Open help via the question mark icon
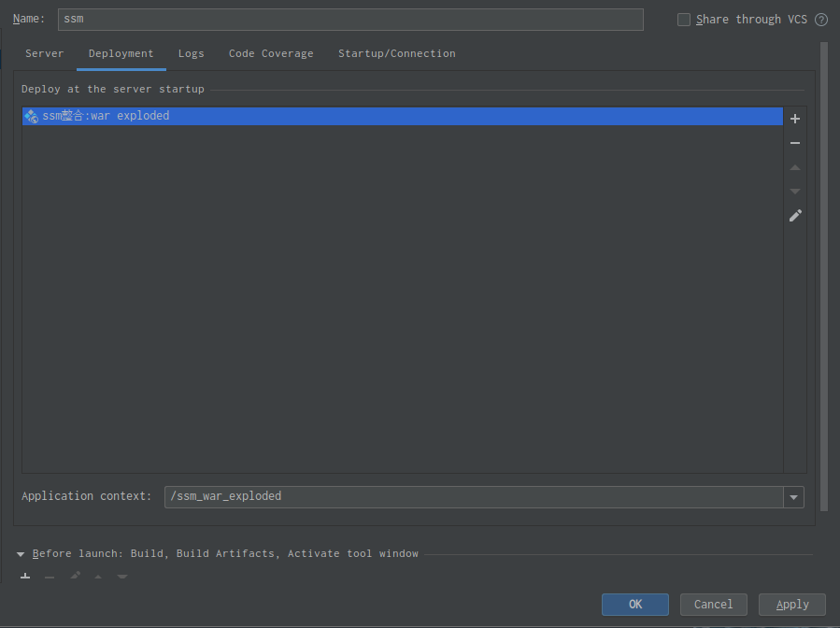The image size is (840, 628). (821, 20)
